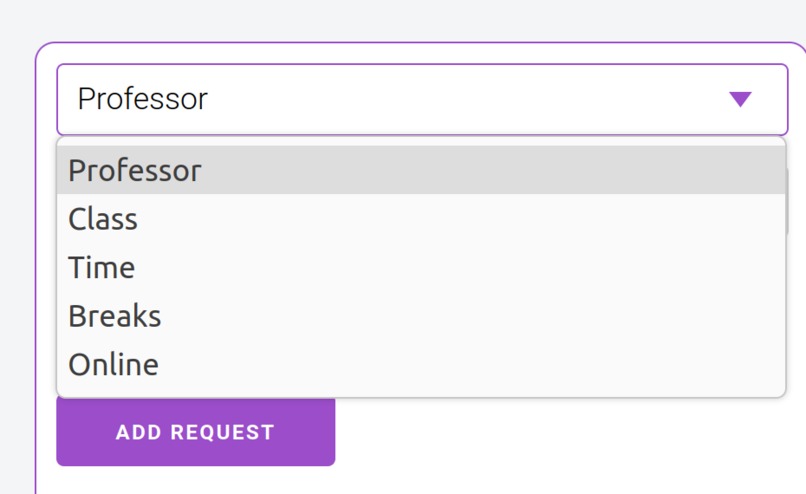Click the purple dropdown arrow icon
The image size is (806, 494).
[x=740, y=99]
